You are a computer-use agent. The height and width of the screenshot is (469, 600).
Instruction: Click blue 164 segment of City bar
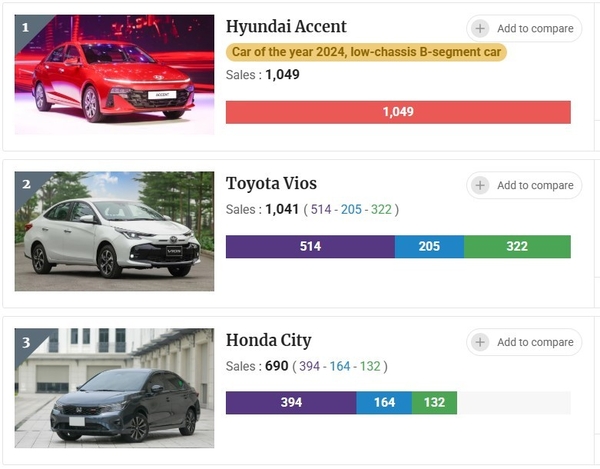tap(384, 403)
